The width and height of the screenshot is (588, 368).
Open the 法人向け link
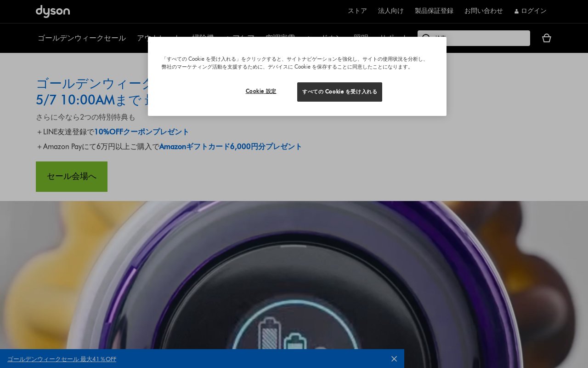(x=391, y=11)
